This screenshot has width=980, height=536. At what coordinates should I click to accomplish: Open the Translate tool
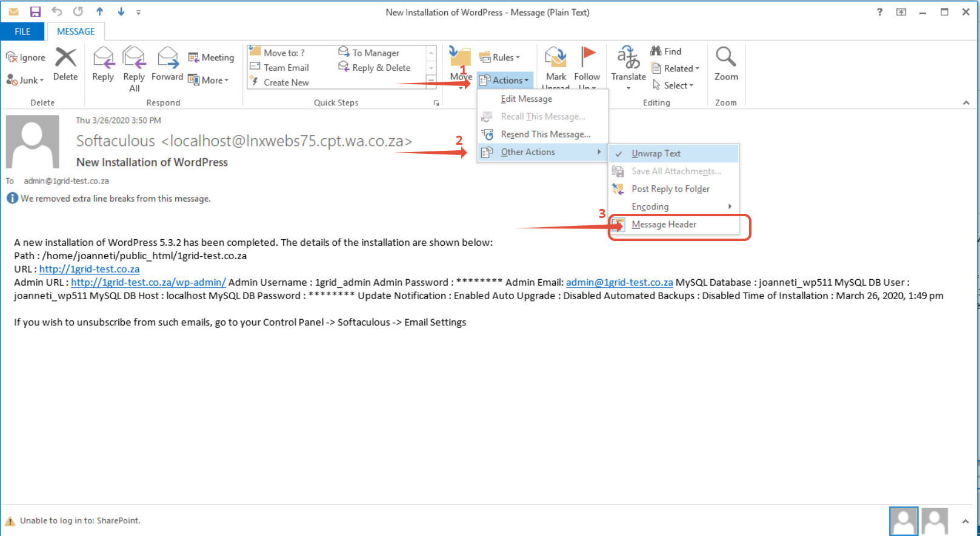tap(628, 68)
